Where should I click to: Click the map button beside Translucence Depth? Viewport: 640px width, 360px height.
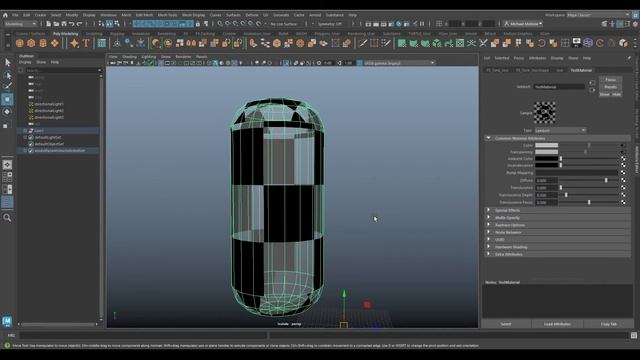pos(623,195)
